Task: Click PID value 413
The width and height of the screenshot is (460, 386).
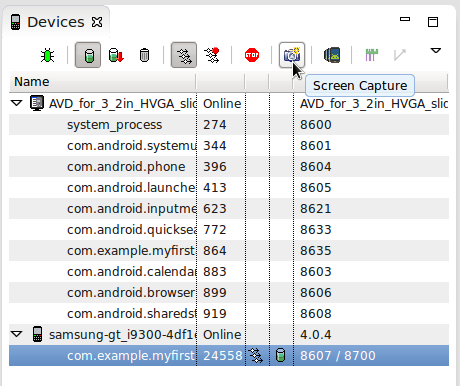Action: [x=215, y=188]
